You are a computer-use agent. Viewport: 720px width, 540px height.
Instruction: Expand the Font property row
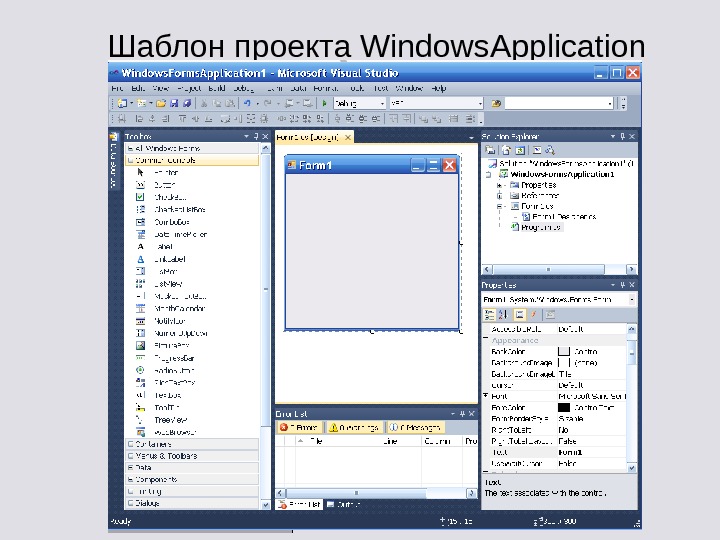pos(485,395)
